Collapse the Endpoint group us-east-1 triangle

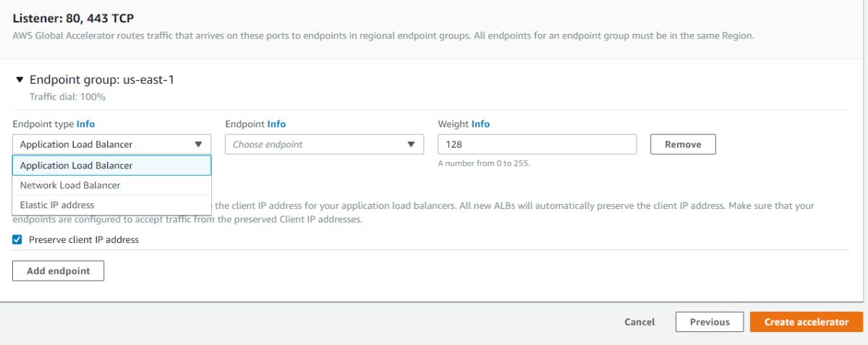[x=20, y=80]
